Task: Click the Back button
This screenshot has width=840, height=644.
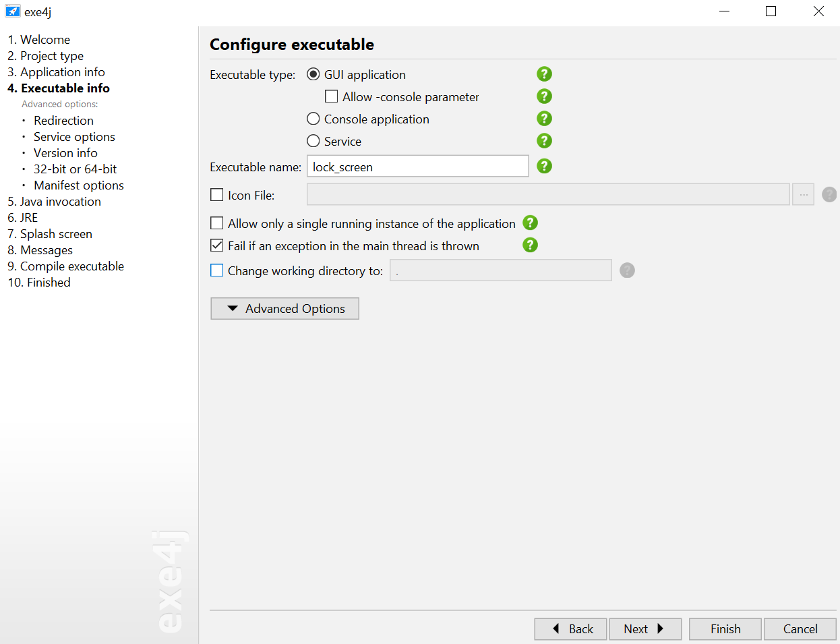Action: tap(571, 629)
